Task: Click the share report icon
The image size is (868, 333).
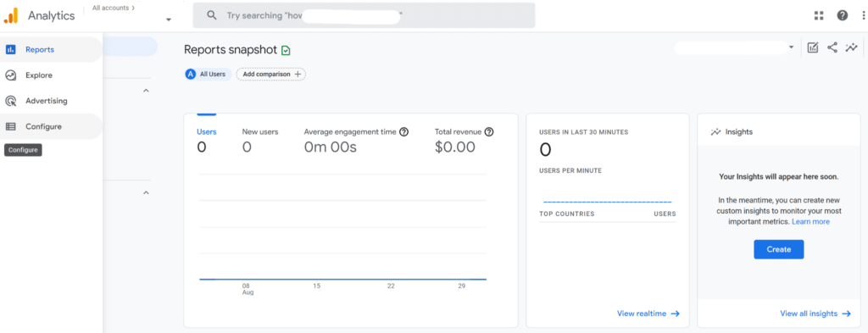Action: coord(832,47)
